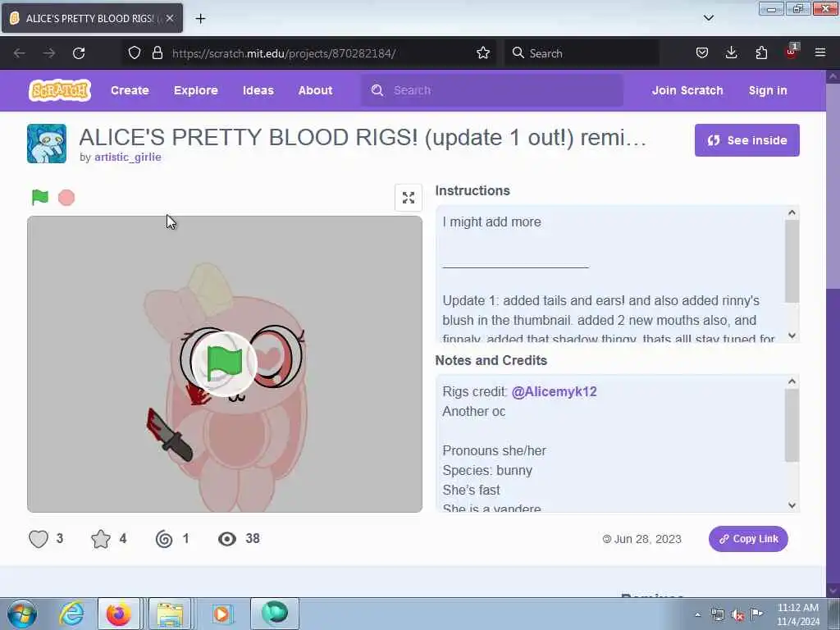Click Sign in

click(768, 90)
